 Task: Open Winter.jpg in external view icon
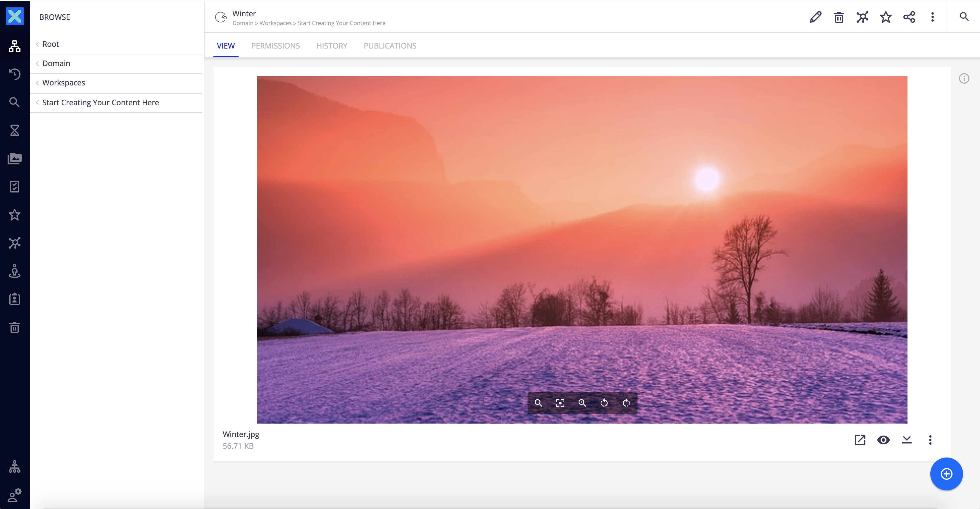[860, 440]
